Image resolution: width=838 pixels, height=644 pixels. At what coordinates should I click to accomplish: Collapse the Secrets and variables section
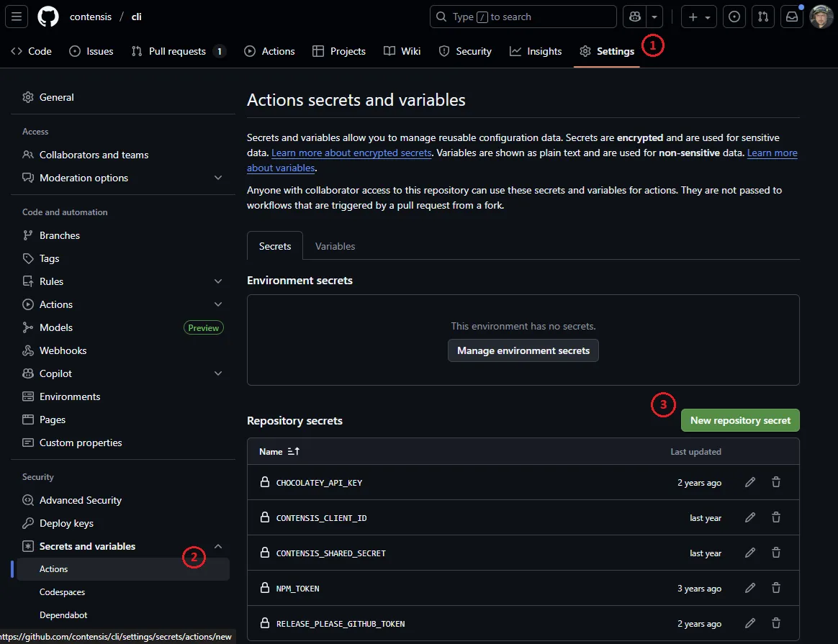pos(218,546)
